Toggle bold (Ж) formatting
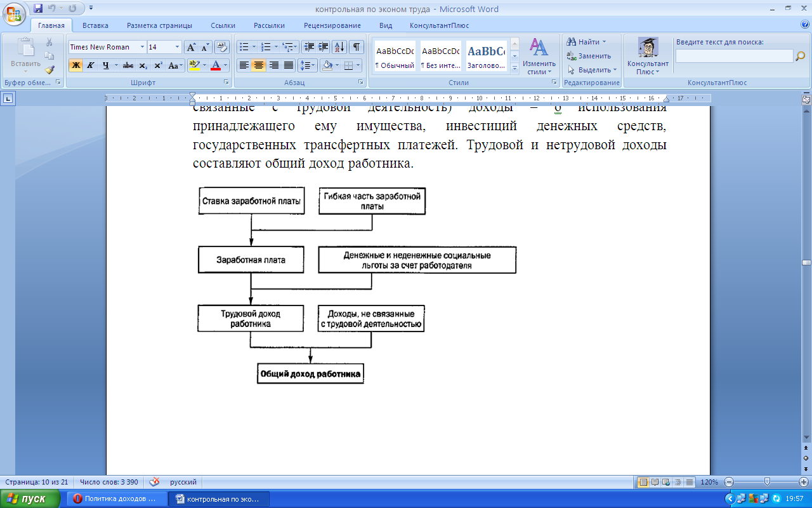Viewport: 812px width, 508px height. coord(75,65)
